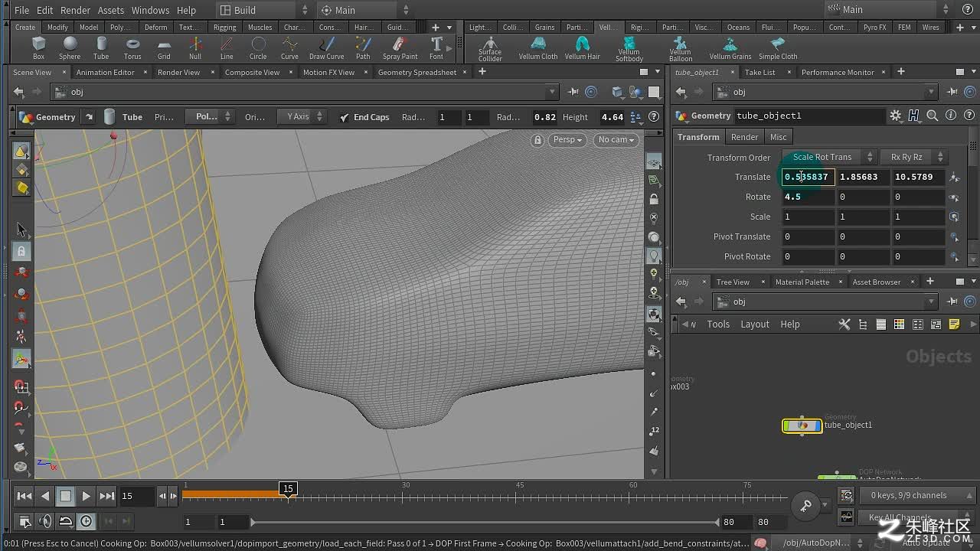Open parameter pane help icon
Image resolution: width=980 pixels, height=551 pixels.
tap(969, 116)
